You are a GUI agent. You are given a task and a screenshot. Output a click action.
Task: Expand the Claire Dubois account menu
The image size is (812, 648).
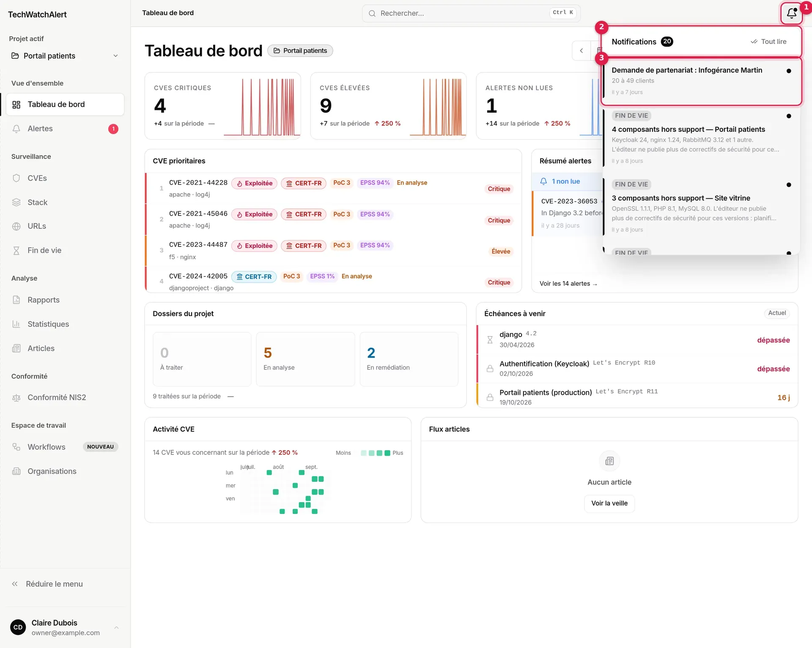point(64,627)
